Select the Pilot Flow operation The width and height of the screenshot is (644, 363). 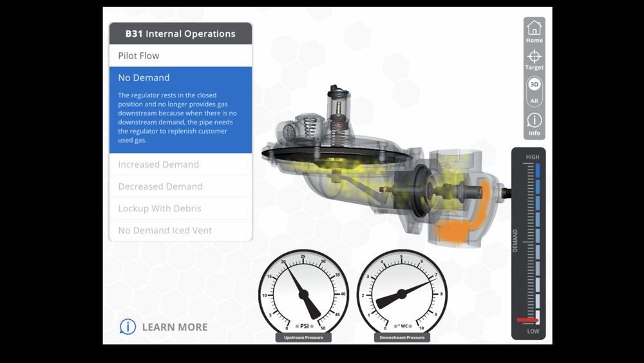pos(181,55)
